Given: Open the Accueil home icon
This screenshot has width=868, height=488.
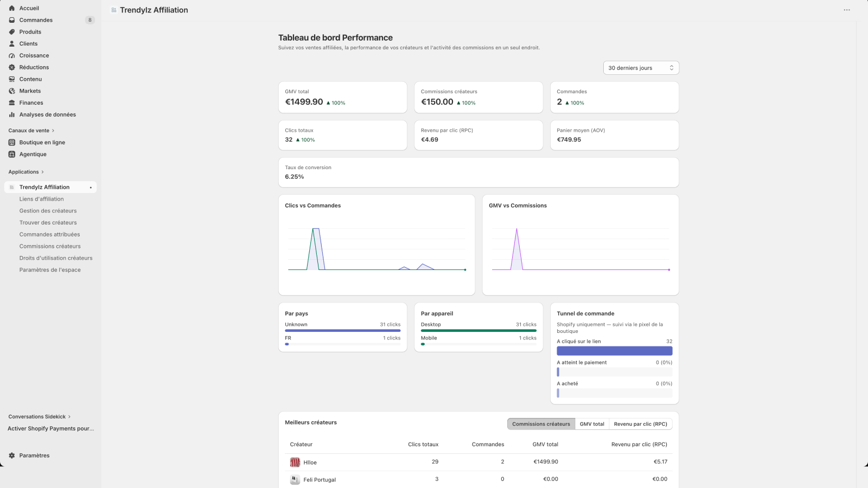Looking at the screenshot, I should pos(12,8).
